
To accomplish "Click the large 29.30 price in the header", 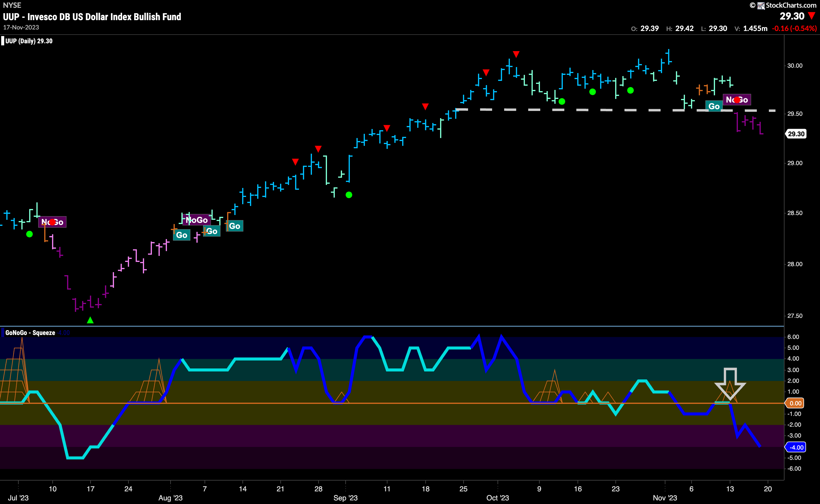I will click(792, 16).
